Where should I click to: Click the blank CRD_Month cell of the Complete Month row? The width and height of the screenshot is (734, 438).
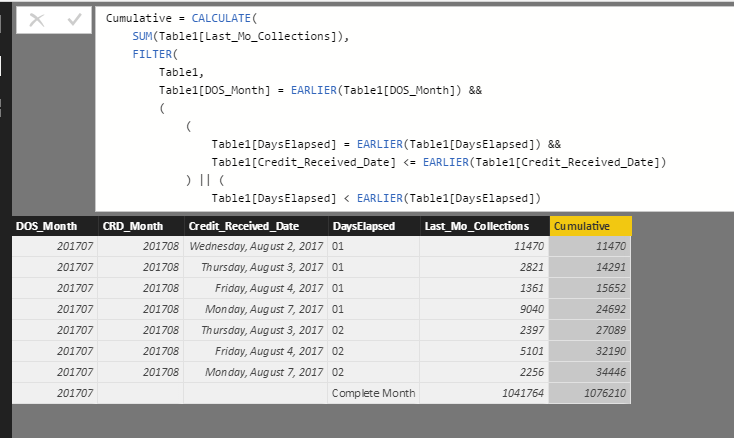[141, 394]
